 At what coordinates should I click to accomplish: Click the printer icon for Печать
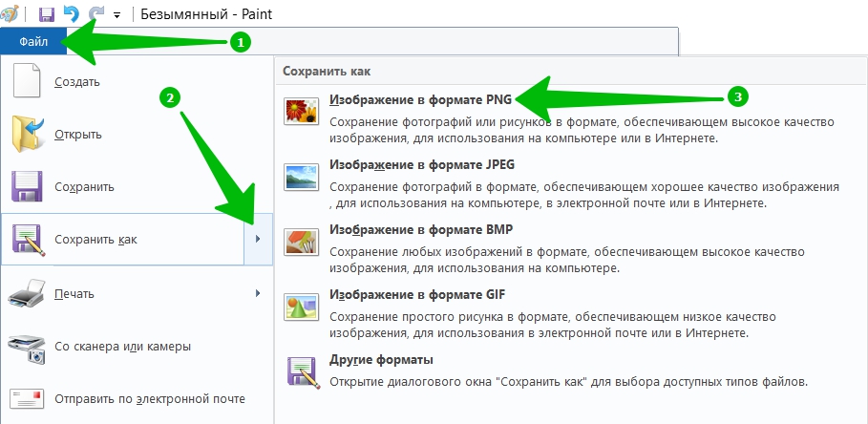tap(27, 293)
